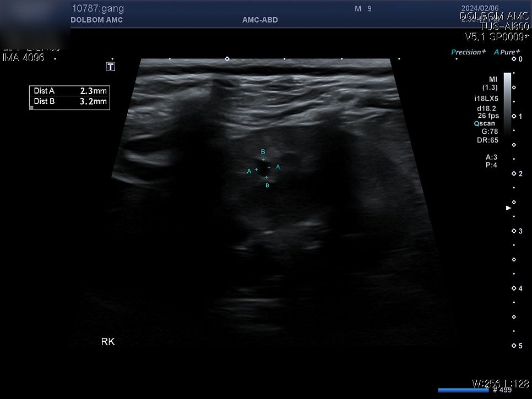Click the focus position triangle on depth scale

pyautogui.click(x=508, y=208)
